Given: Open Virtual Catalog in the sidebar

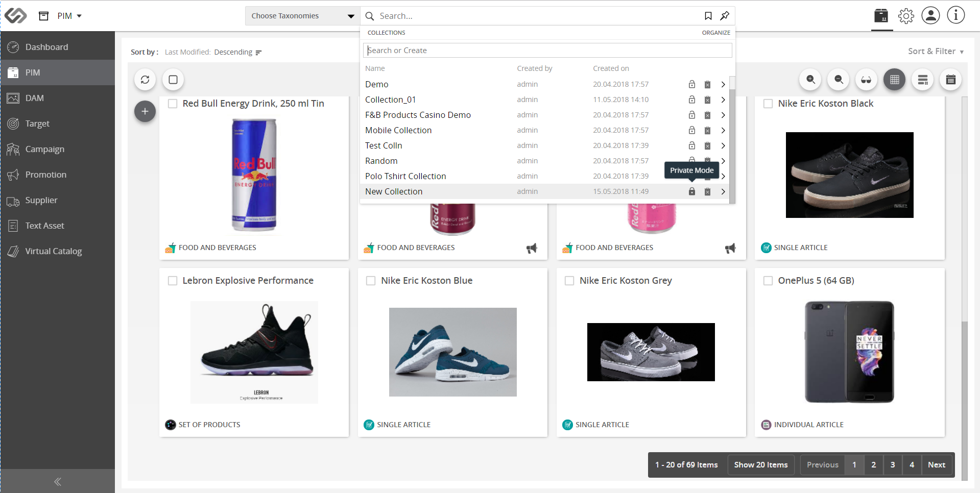Looking at the screenshot, I should click(x=57, y=251).
